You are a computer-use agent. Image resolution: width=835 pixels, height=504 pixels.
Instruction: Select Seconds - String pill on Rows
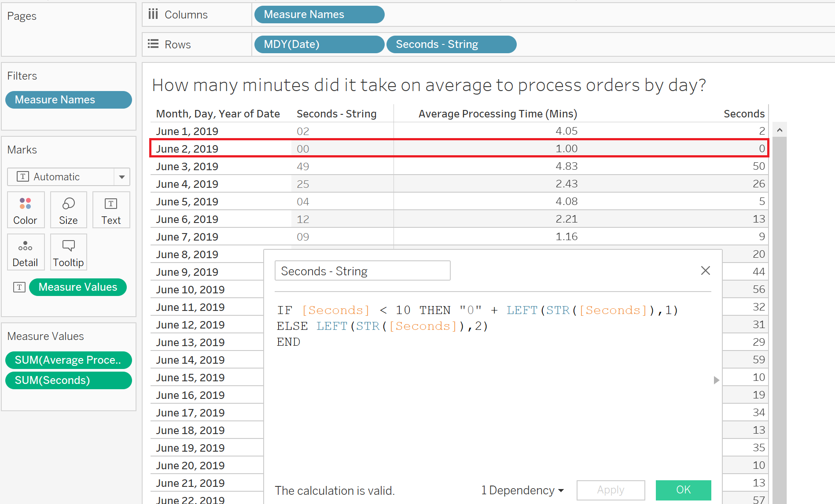(x=451, y=44)
